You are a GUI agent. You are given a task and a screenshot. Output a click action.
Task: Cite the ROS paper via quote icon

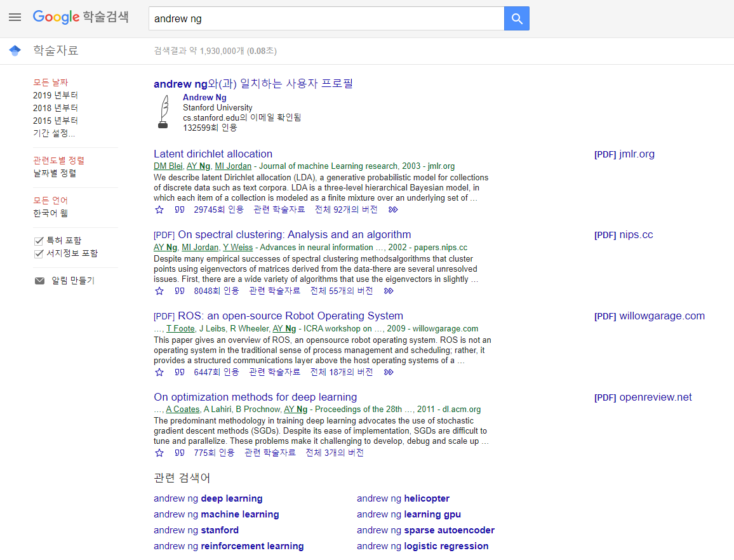coord(179,372)
